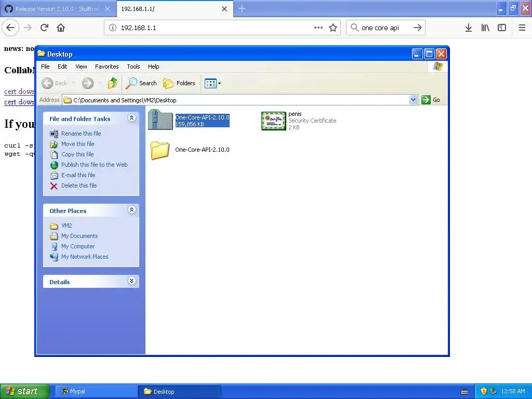Toggle the Folders tree pane

point(179,83)
